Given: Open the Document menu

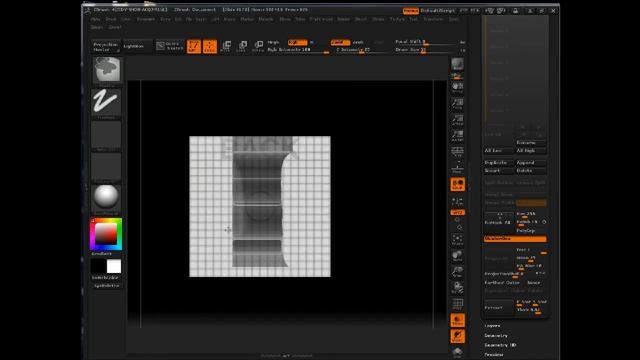Looking at the screenshot, I should [x=145, y=19].
